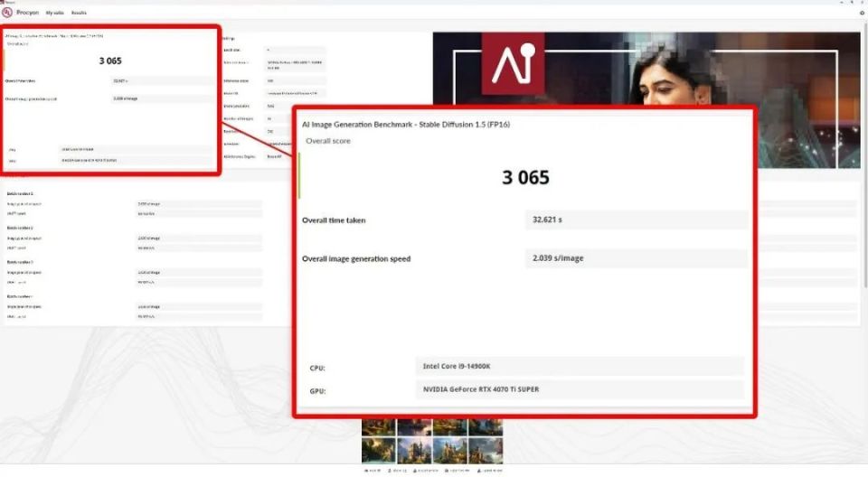This screenshot has height=477, width=868.
Task: Open the first generated thumbnail in top row
Action: [x=379, y=427]
